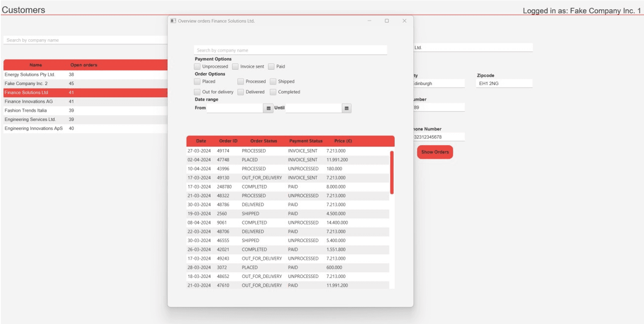Toggle the Delivered order checkbox
Screen dimensions: 644x324
240,92
